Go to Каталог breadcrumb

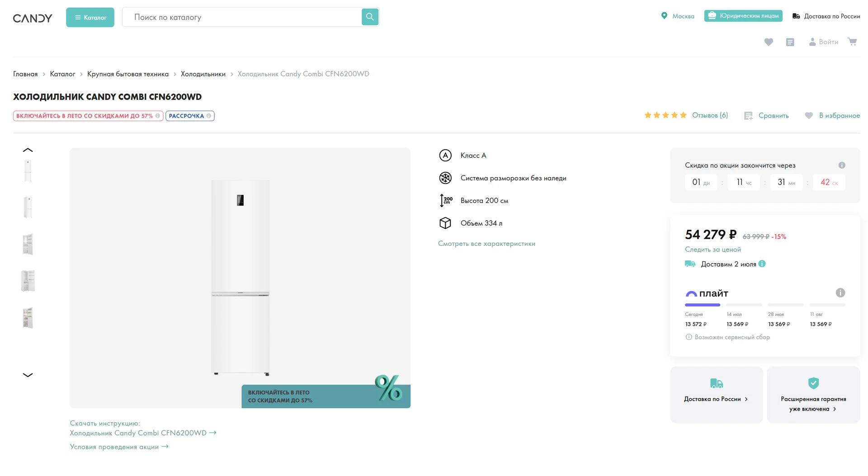pos(62,74)
